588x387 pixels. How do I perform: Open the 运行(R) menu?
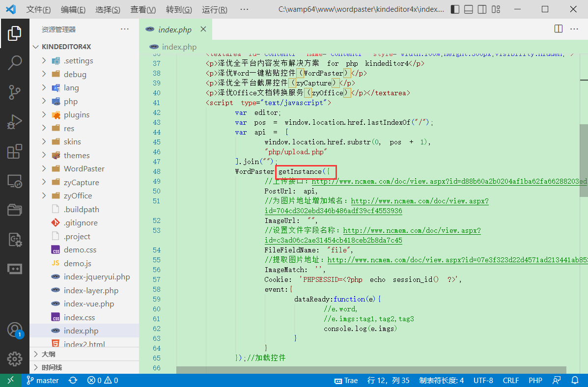pos(215,10)
